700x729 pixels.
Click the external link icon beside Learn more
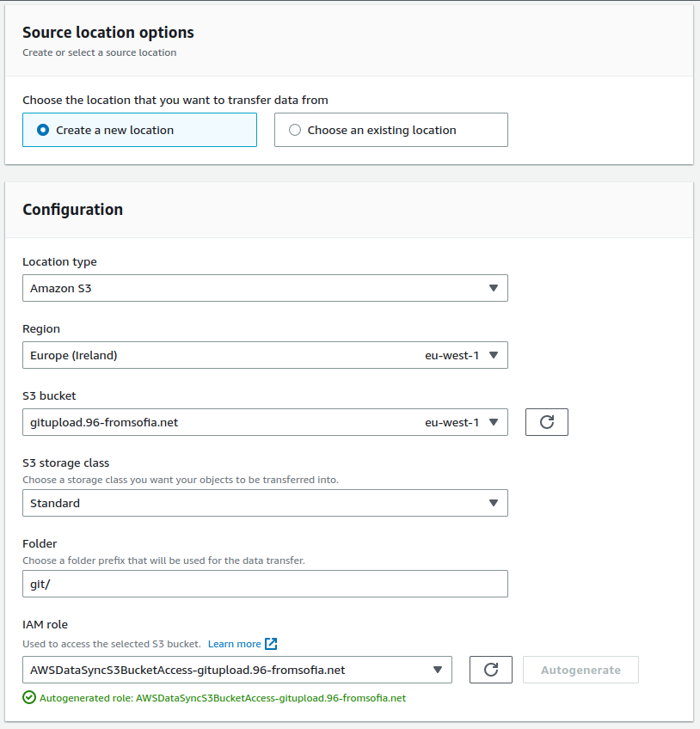[x=271, y=644]
